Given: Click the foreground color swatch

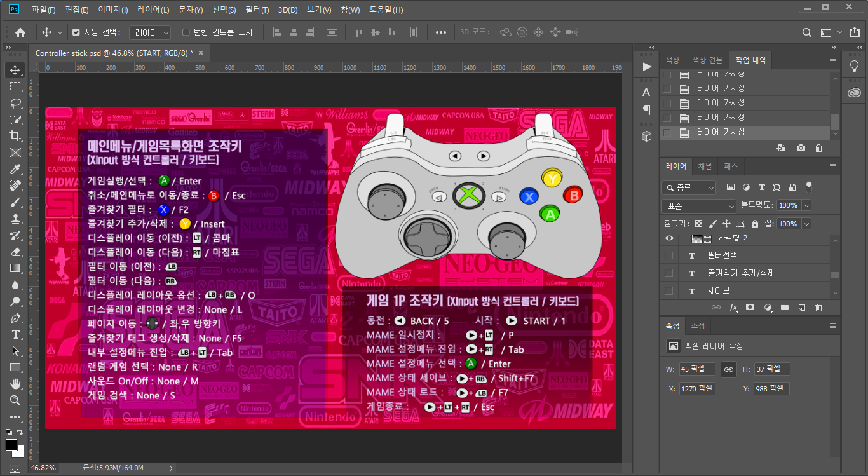Looking at the screenshot, I should pyautogui.click(x=11, y=445).
